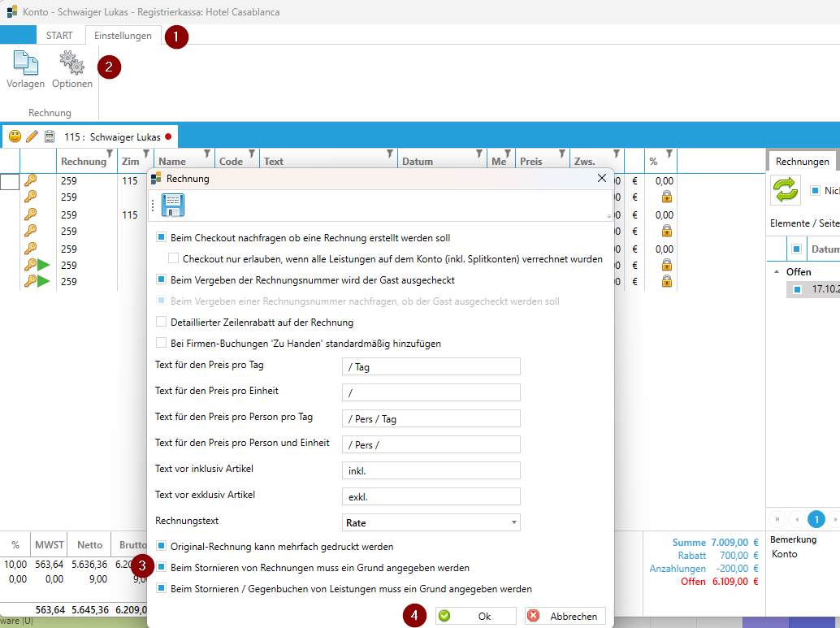This screenshot has height=628, width=840.
Task: Click the 'Rabatt 700,00 €' value
Action: click(718, 556)
